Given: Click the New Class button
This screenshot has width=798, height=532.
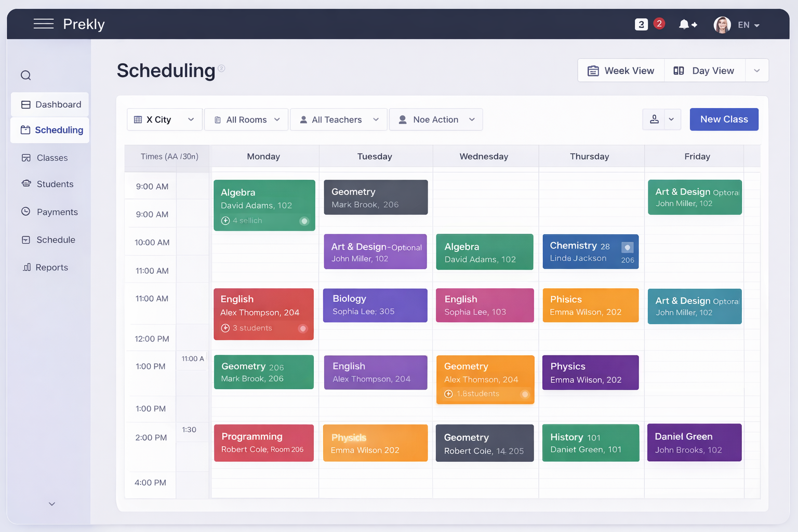Looking at the screenshot, I should pyautogui.click(x=724, y=119).
